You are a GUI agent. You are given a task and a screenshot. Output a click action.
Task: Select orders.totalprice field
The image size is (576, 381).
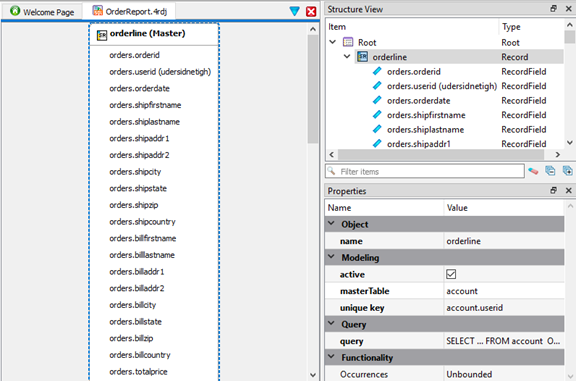[x=138, y=372]
